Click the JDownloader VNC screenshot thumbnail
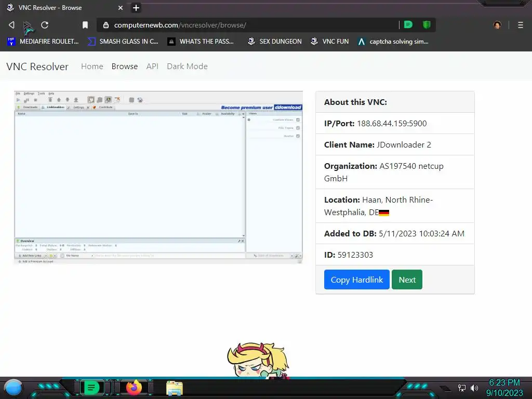 pyautogui.click(x=158, y=178)
